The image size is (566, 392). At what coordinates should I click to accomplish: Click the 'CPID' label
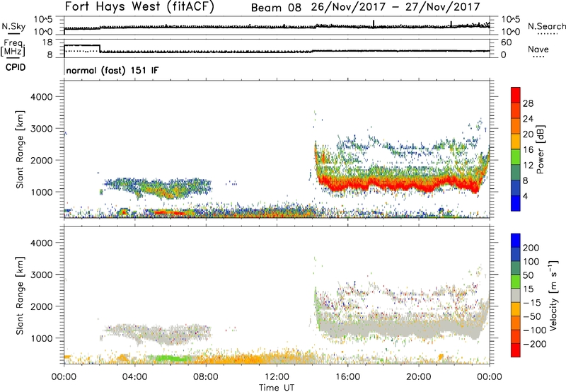pyautogui.click(x=16, y=67)
